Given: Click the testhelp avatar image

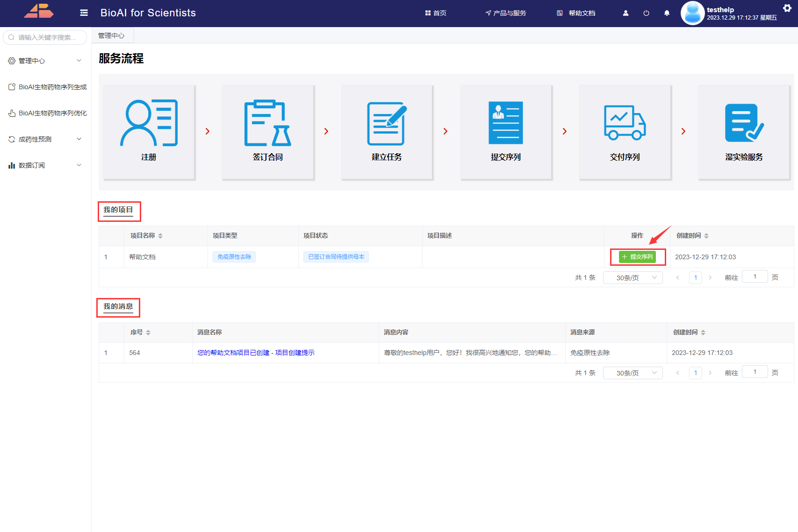Looking at the screenshot, I should tap(692, 13).
